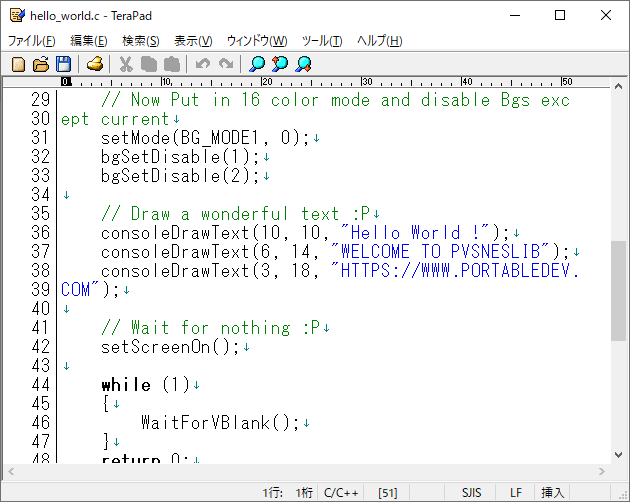This screenshot has width=630, height=502.
Task: Create a new file with the New icon
Action: (x=18, y=64)
